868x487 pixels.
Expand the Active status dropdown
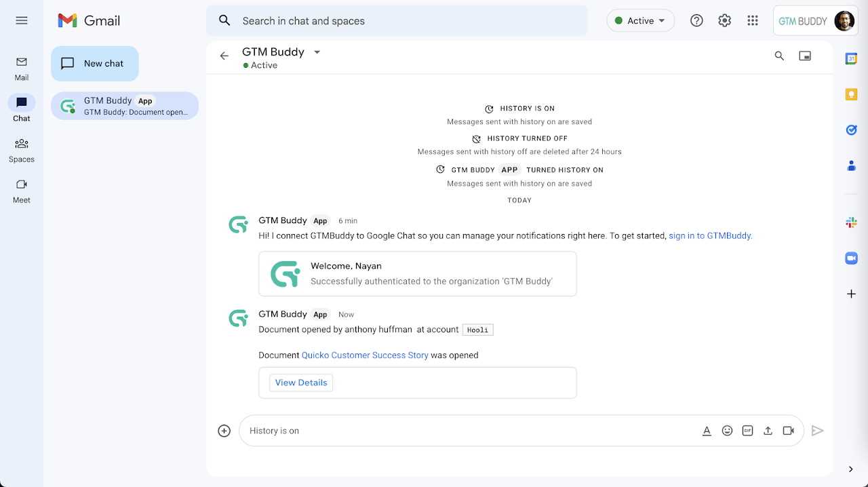(640, 21)
